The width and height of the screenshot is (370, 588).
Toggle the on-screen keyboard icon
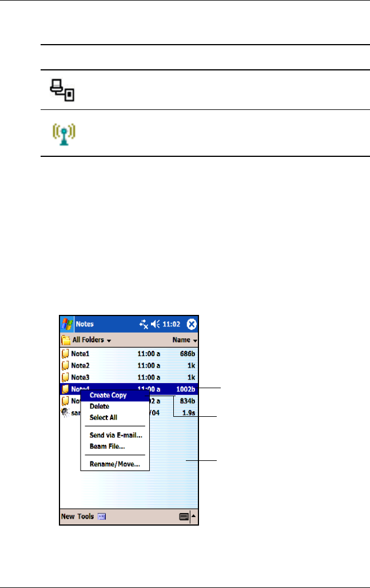(x=184, y=517)
